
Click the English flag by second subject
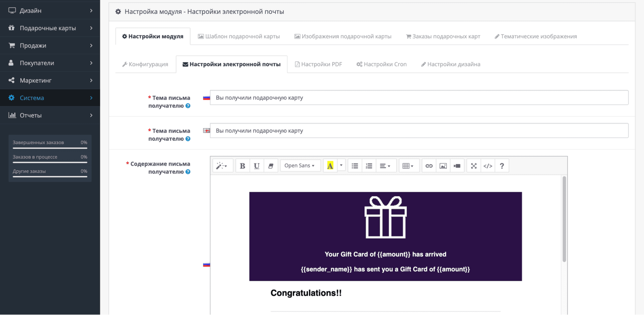[206, 131]
